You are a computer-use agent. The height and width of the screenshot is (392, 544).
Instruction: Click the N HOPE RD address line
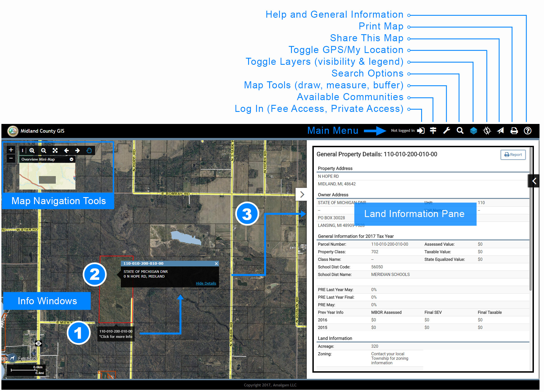(328, 176)
